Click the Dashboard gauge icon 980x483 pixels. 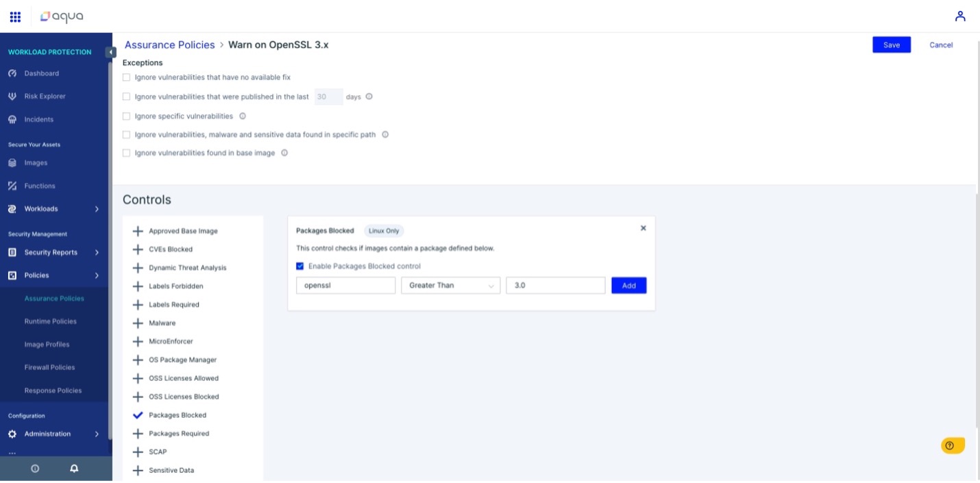12,73
